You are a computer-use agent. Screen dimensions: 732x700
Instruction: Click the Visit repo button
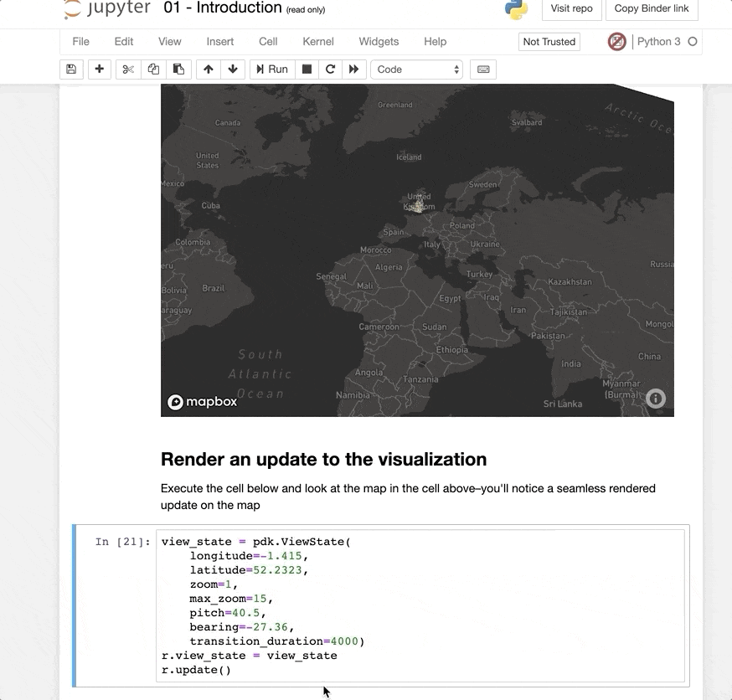click(x=571, y=8)
